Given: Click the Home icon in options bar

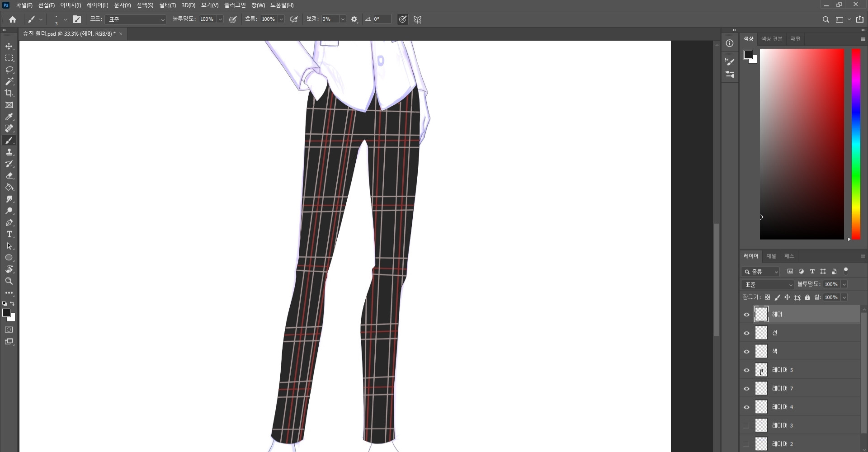Looking at the screenshot, I should pyautogui.click(x=13, y=19).
